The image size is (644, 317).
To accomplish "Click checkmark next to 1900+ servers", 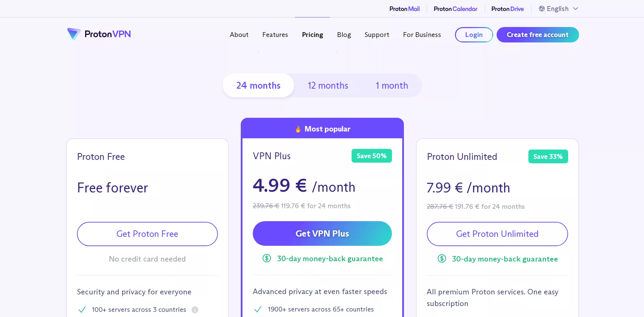I will click(x=258, y=309).
